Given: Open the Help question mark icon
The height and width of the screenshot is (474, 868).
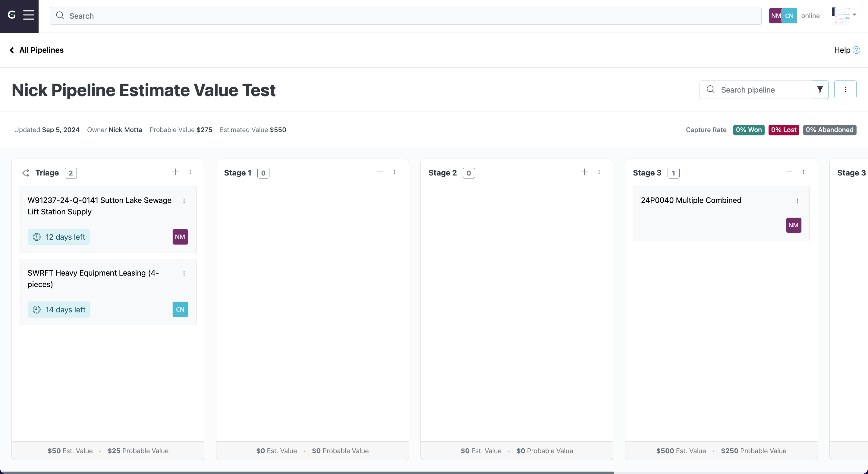Looking at the screenshot, I should click(856, 50).
